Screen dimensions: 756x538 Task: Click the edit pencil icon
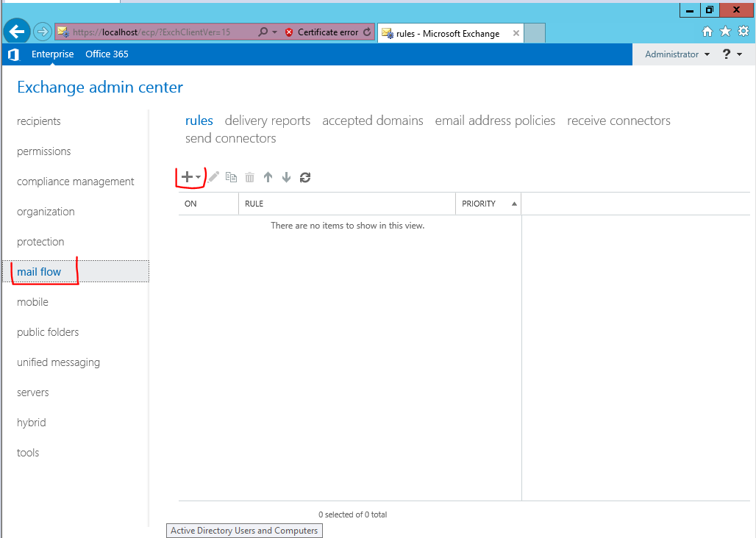click(x=213, y=177)
